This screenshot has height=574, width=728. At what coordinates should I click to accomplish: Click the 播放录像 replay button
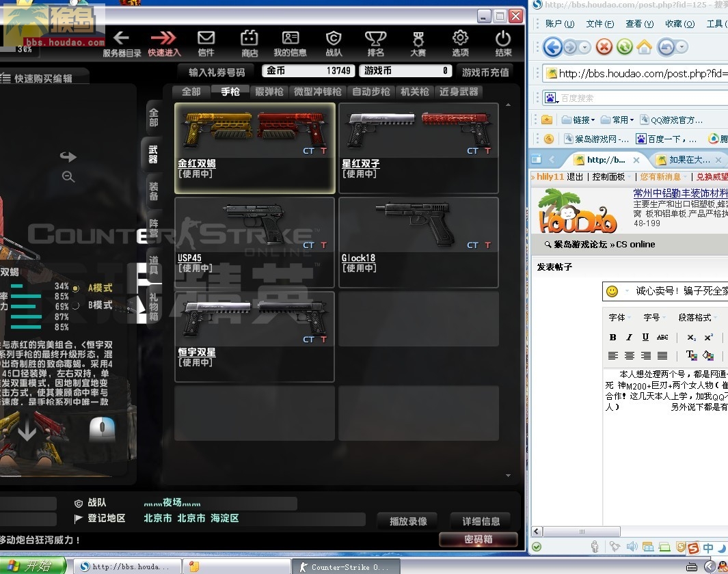(409, 521)
